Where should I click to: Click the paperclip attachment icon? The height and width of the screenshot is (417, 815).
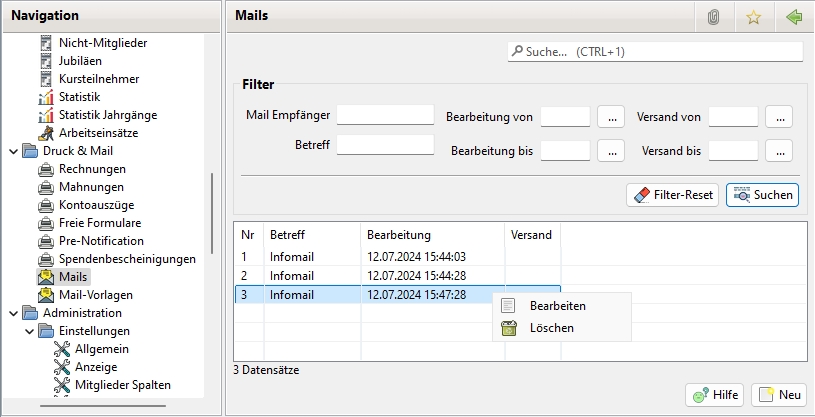[x=713, y=17]
